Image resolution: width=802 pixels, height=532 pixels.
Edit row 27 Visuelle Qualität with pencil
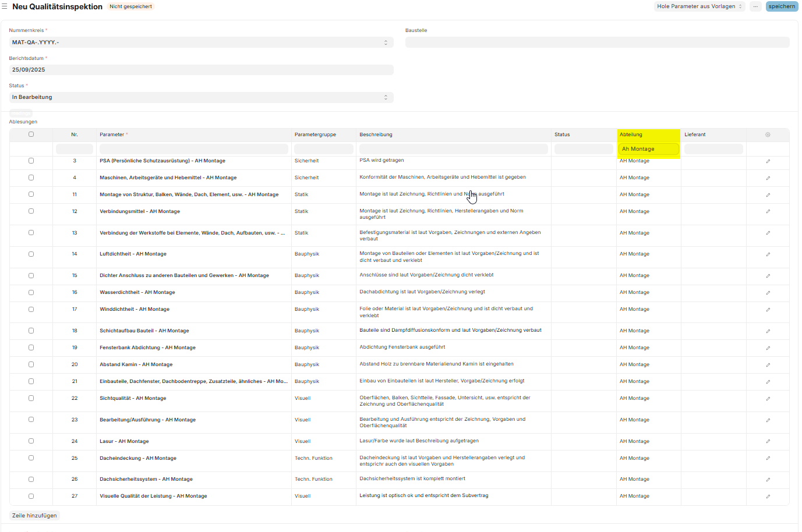pos(768,496)
